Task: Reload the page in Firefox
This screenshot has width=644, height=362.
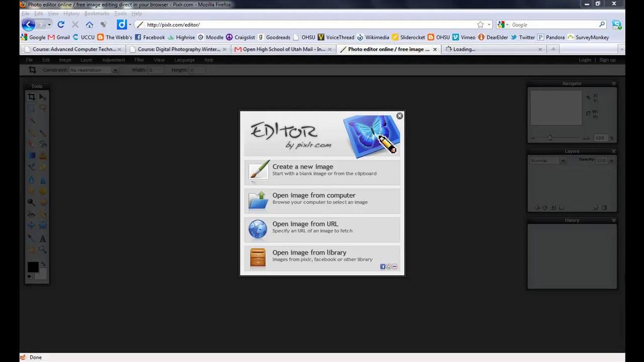Action: (x=61, y=24)
